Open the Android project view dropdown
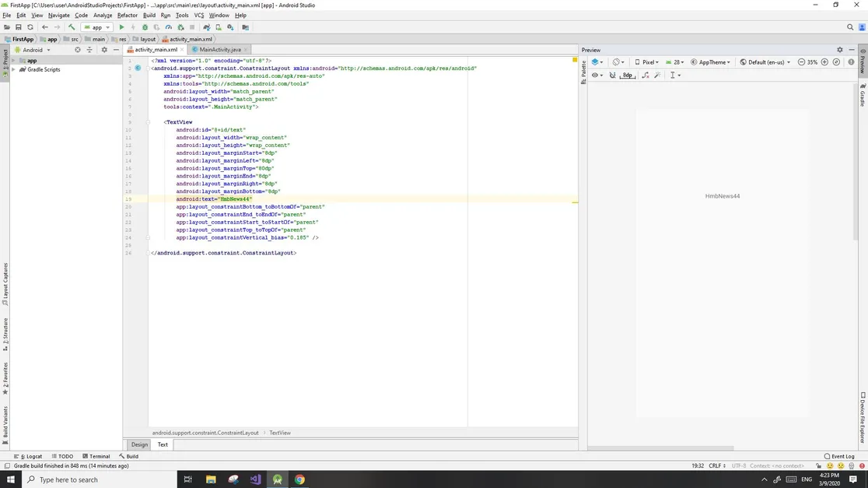This screenshot has width=868, height=488. [x=33, y=50]
